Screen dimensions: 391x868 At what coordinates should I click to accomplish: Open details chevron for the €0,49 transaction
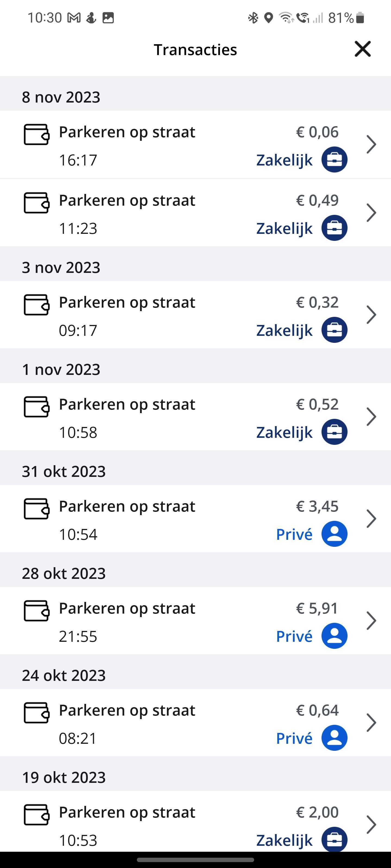click(x=371, y=213)
